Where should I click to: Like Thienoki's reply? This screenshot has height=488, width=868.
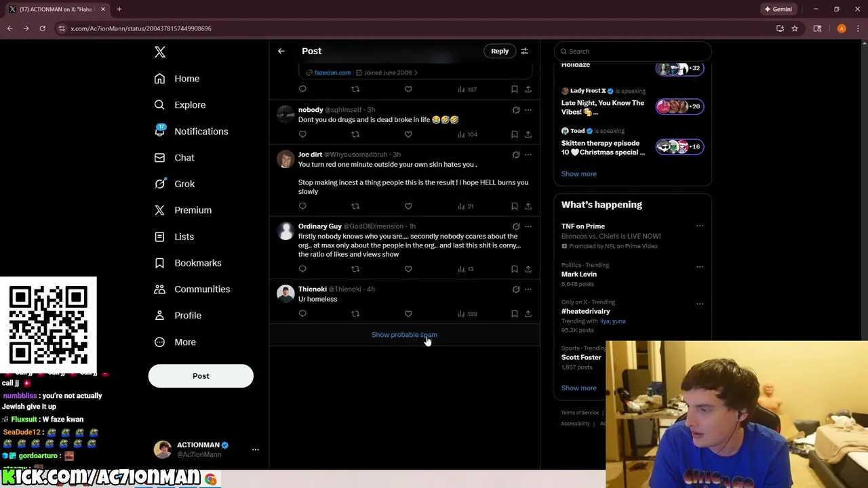(408, 314)
